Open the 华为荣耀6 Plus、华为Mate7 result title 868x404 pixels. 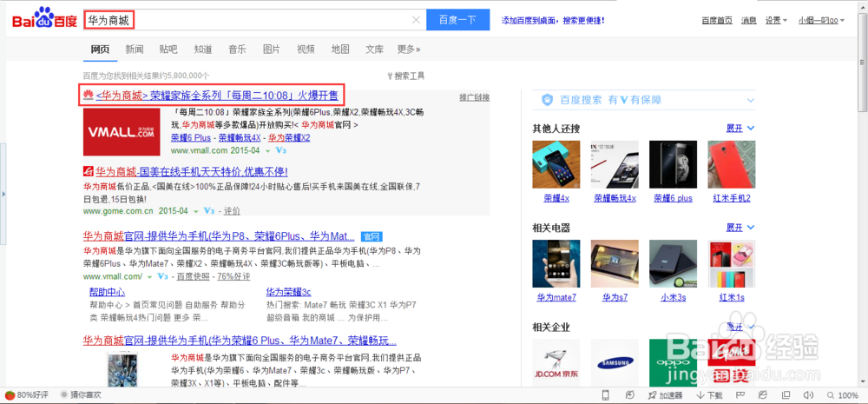pos(240,340)
